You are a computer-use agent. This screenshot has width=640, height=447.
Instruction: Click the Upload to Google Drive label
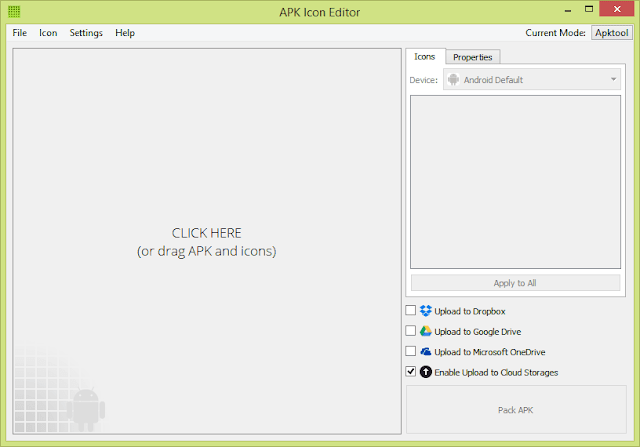478,331
